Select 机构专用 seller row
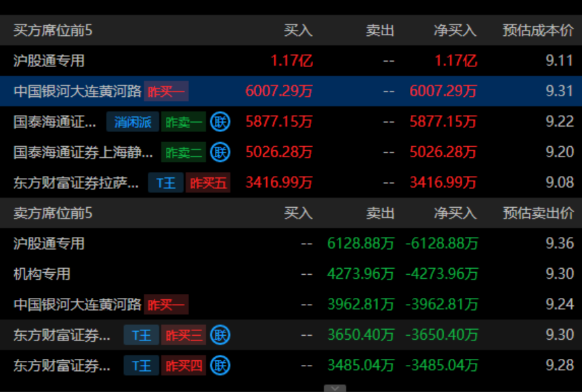Screen dimensions: 582x392 pos(42,274)
